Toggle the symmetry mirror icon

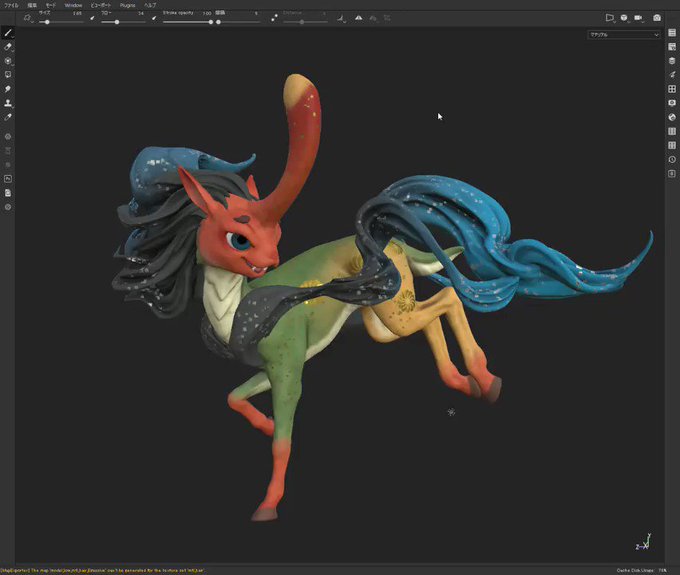tap(359, 18)
